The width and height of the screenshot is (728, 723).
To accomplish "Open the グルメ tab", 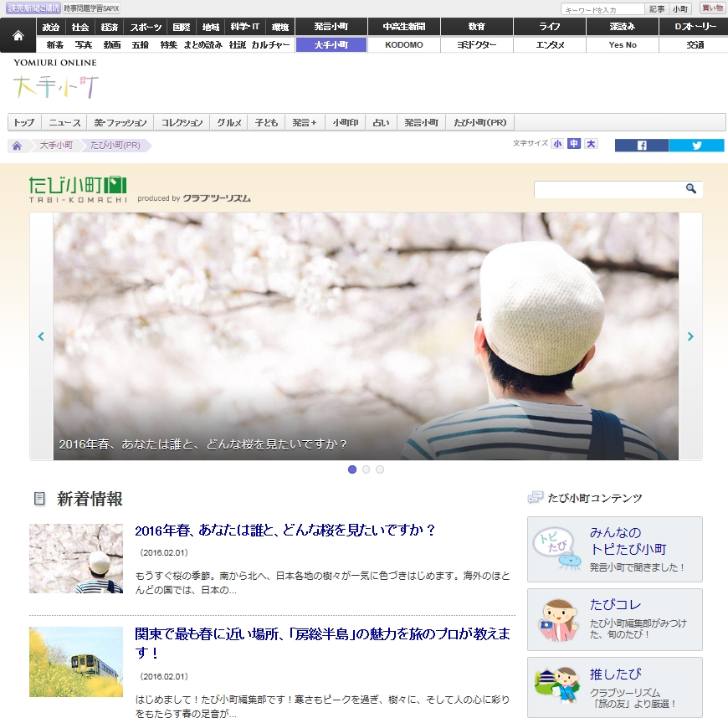I will click(x=229, y=123).
